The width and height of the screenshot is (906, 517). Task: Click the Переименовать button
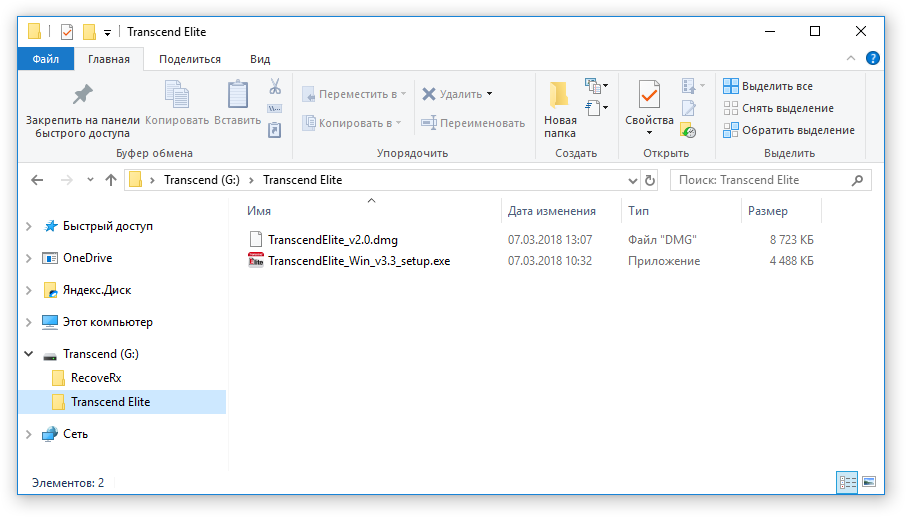click(x=473, y=123)
